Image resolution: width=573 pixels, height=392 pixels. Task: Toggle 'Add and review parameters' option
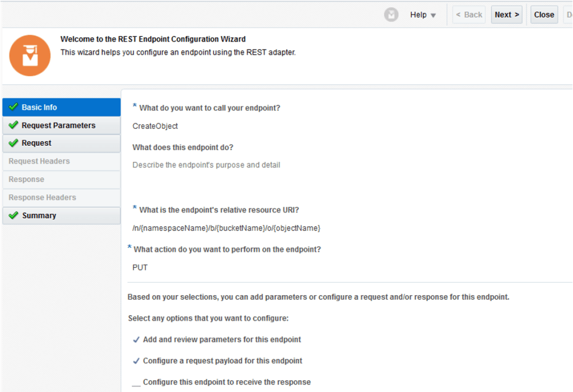[x=136, y=340]
